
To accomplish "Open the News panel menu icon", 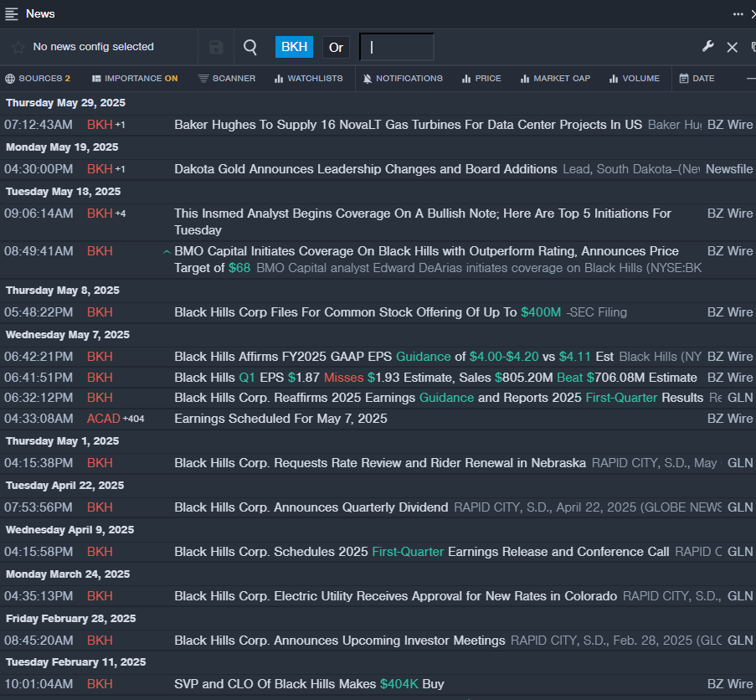I will tap(12, 14).
